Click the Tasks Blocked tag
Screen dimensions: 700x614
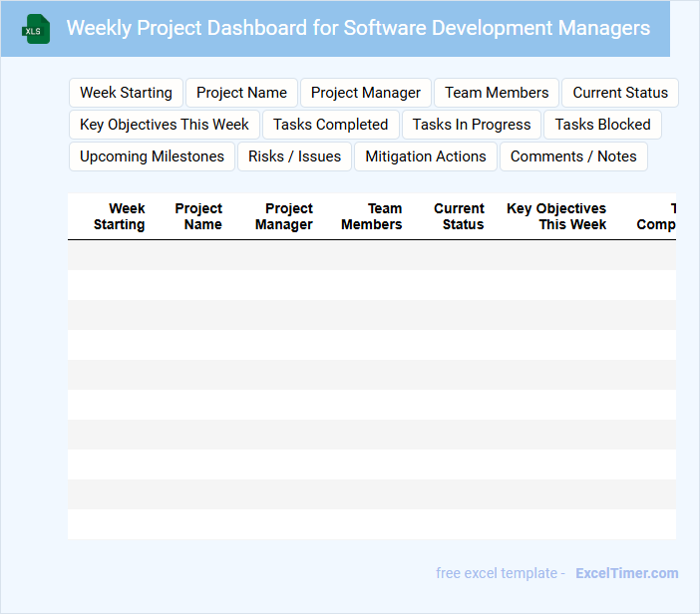tap(602, 125)
